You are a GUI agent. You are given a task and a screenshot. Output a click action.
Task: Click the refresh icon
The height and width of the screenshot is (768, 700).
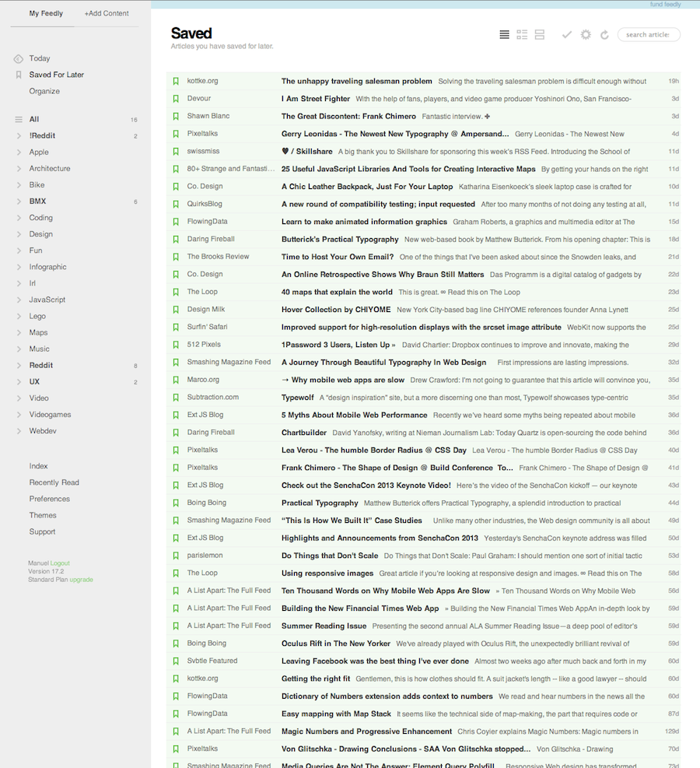tap(604, 35)
